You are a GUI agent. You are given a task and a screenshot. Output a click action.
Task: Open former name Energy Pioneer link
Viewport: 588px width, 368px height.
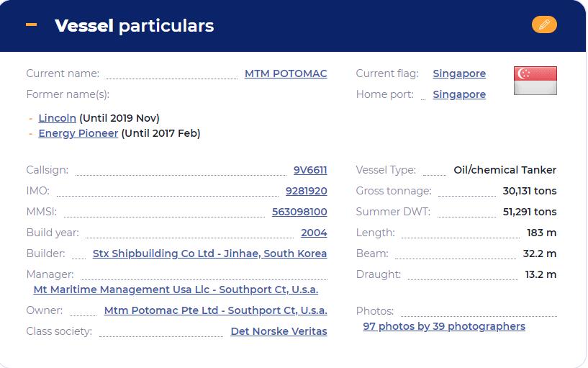(78, 133)
